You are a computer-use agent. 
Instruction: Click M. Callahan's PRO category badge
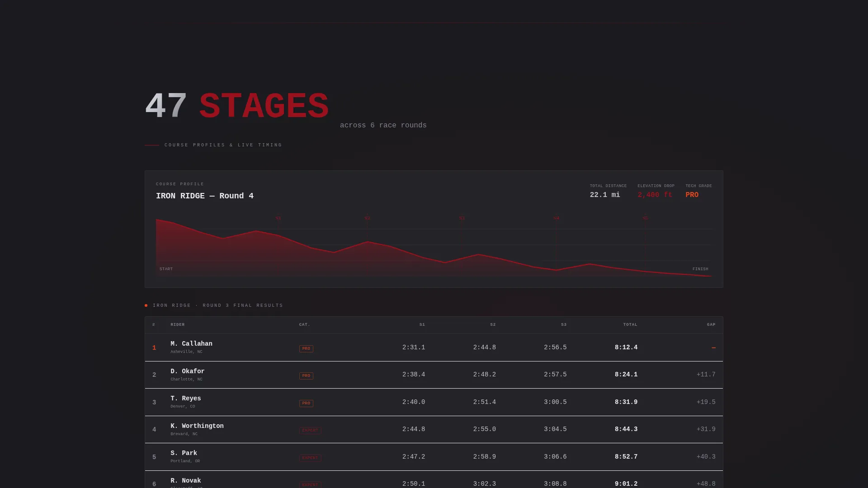306,349
